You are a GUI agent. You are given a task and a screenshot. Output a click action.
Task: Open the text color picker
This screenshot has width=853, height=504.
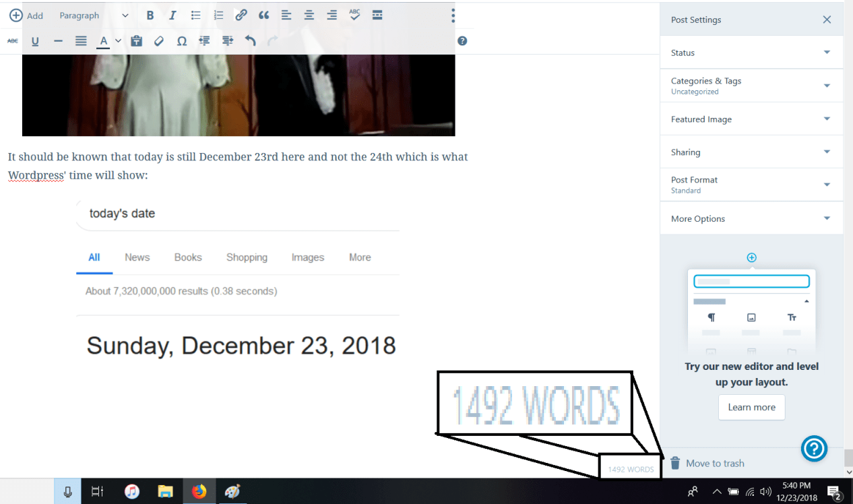pyautogui.click(x=102, y=41)
